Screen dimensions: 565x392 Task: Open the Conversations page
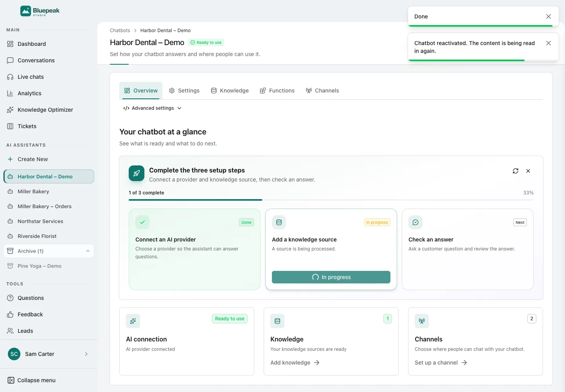click(49, 60)
